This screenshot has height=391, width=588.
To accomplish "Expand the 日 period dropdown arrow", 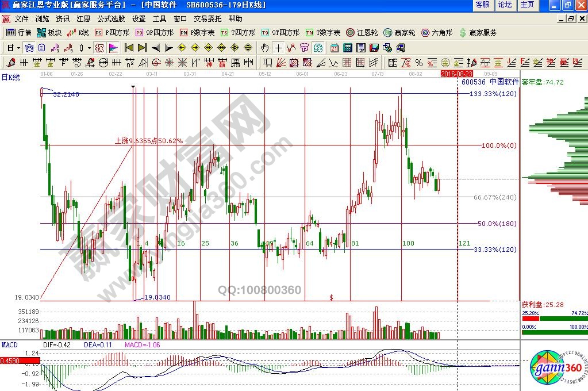I will click(18, 48).
